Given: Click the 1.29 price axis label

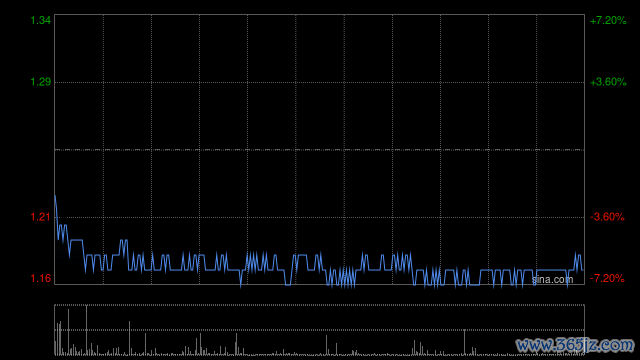Looking at the screenshot, I should pos(41,82).
